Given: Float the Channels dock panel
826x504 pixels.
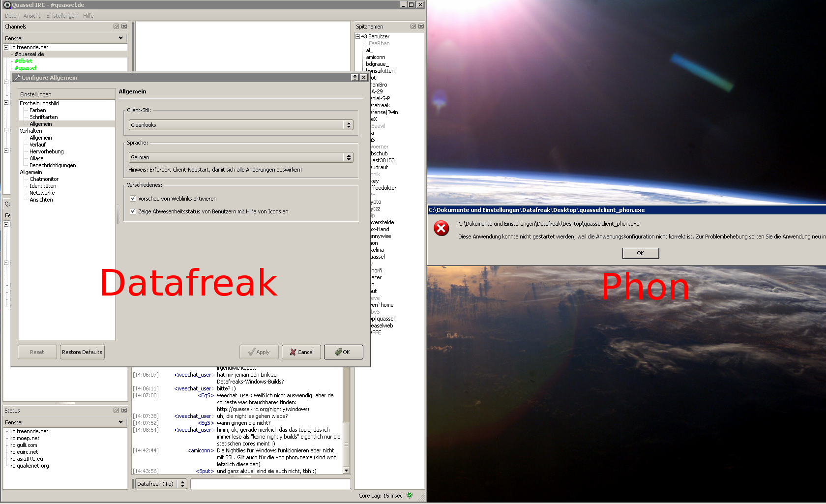Looking at the screenshot, I should click(x=117, y=27).
